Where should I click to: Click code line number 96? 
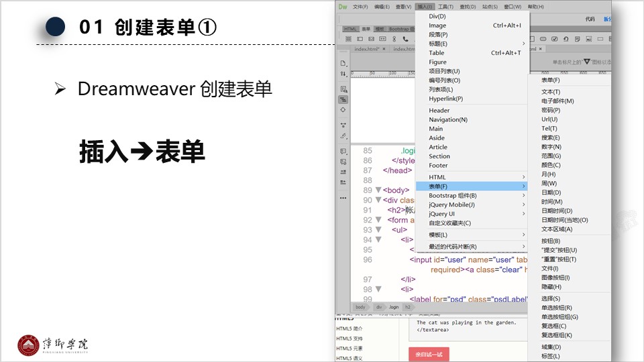[x=367, y=260]
